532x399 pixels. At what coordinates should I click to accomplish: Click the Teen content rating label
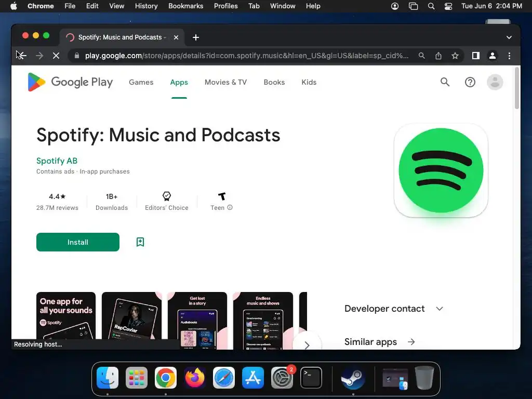coord(218,208)
